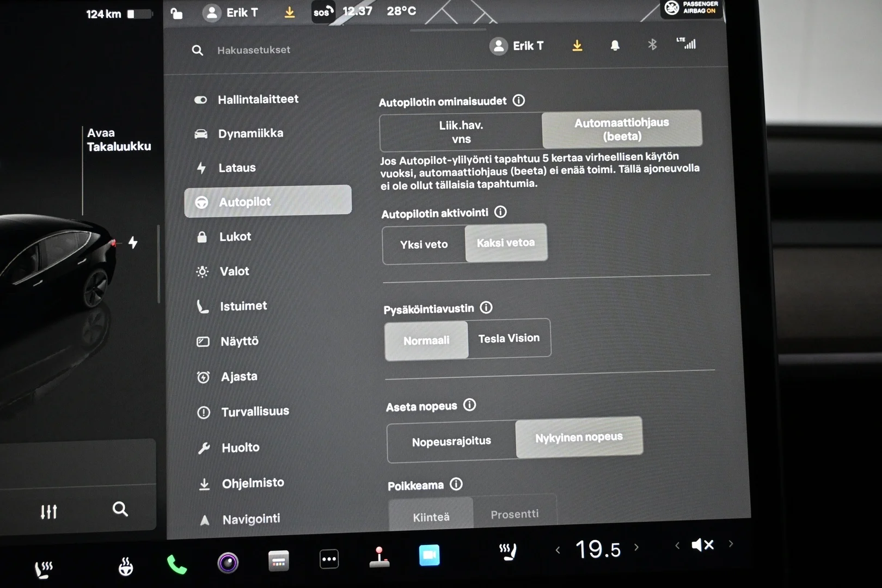882x588 pixels.
Task: Open the calendar card app in dock
Action: tap(279, 561)
